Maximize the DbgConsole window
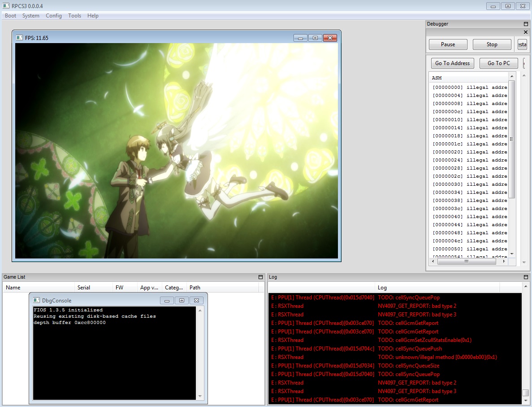Image resolution: width=532 pixels, height=407 pixels. tap(182, 300)
